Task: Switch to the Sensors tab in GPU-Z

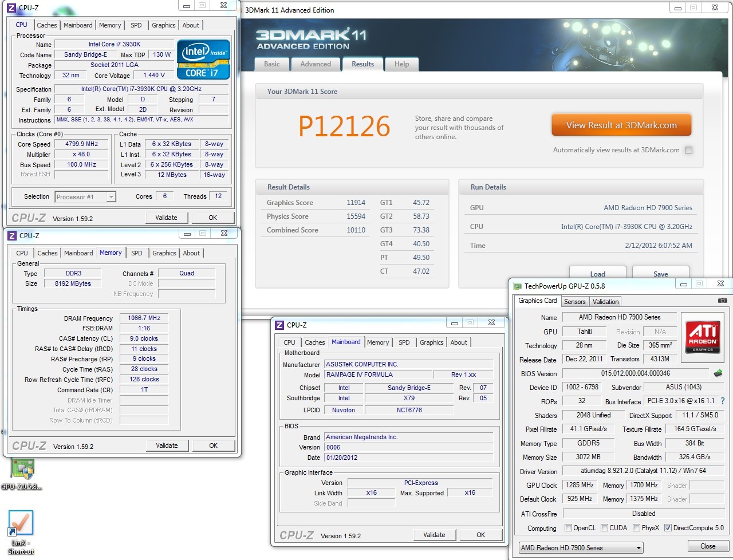Action: pos(574,302)
